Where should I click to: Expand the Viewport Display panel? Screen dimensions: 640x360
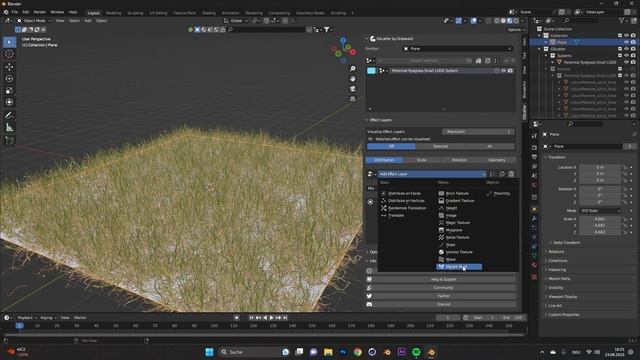(x=562, y=297)
